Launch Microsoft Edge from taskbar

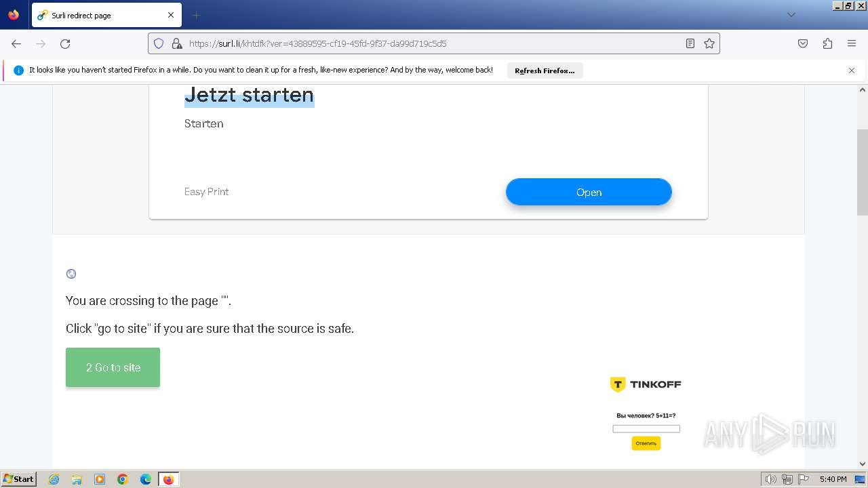(x=146, y=479)
